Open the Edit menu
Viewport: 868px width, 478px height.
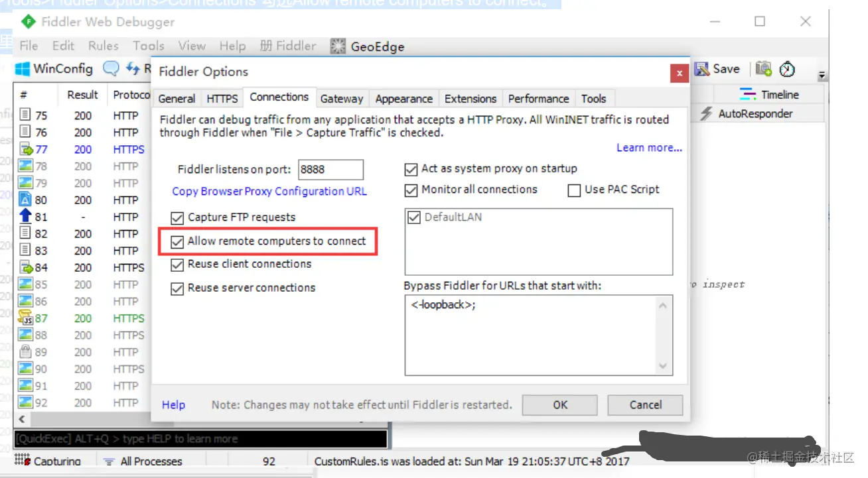pos(63,46)
